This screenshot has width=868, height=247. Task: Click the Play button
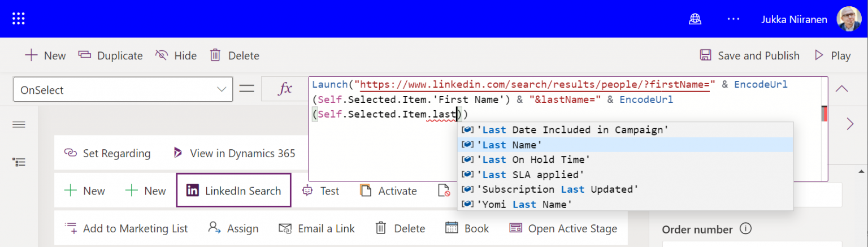coord(832,55)
